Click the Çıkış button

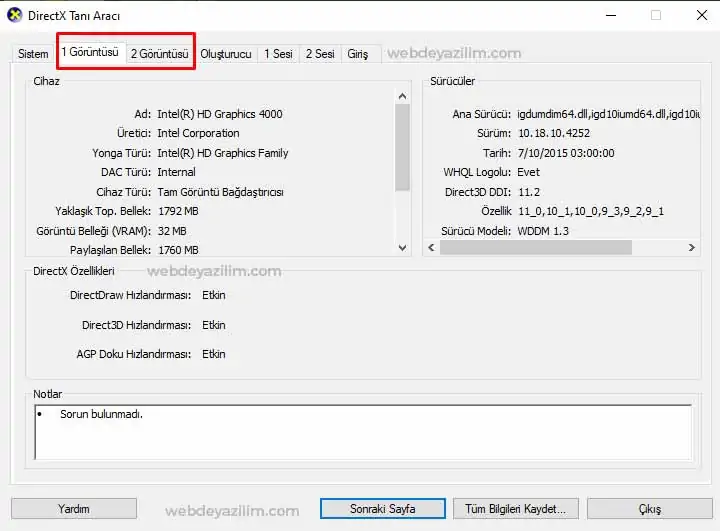coord(650,508)
